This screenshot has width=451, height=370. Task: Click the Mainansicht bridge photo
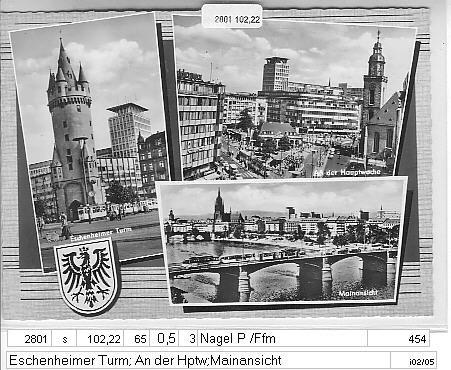(x=282, y=242)
